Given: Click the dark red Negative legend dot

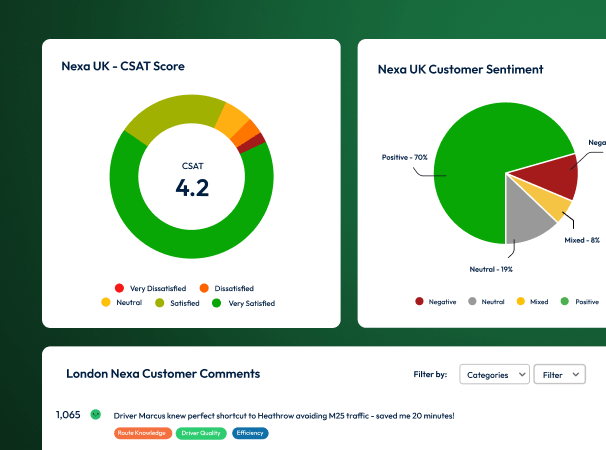Looking at the screenshot, I should click(418, 301).
